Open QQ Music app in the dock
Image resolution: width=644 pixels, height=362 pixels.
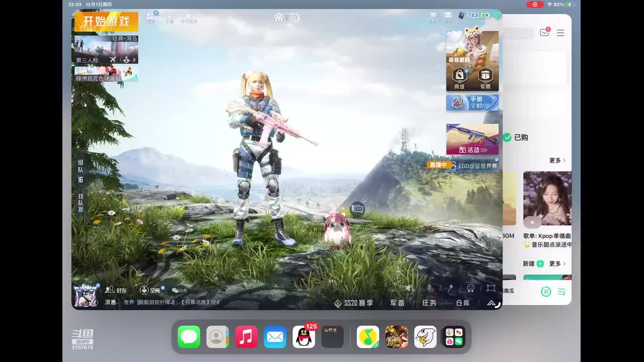pyautogui.click(x=368, y=337)
